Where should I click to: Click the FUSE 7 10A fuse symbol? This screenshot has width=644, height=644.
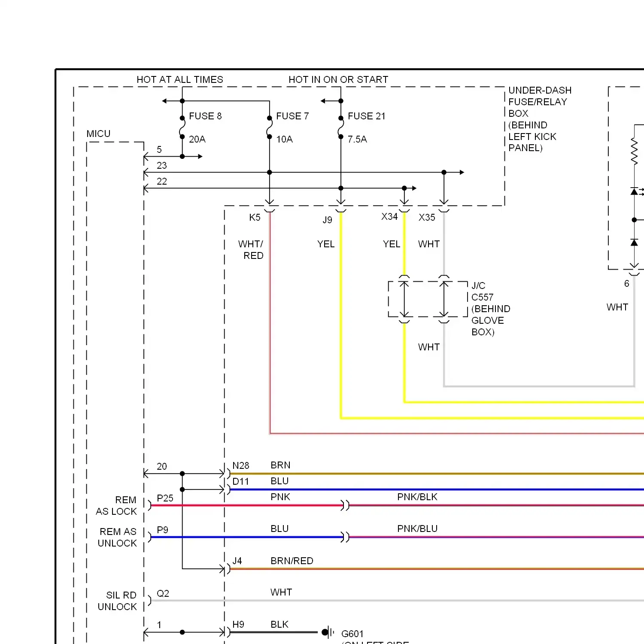tap(270, 128)
